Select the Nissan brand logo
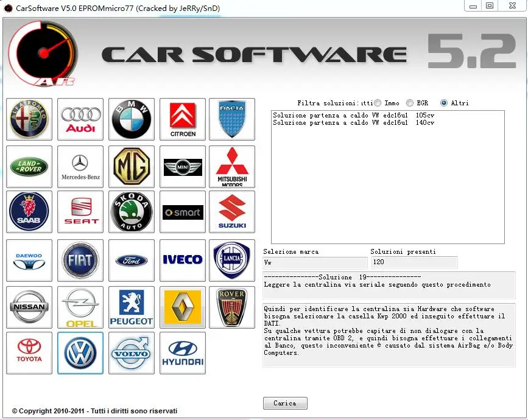Viewport: 528px width, 420px height. 29,307
